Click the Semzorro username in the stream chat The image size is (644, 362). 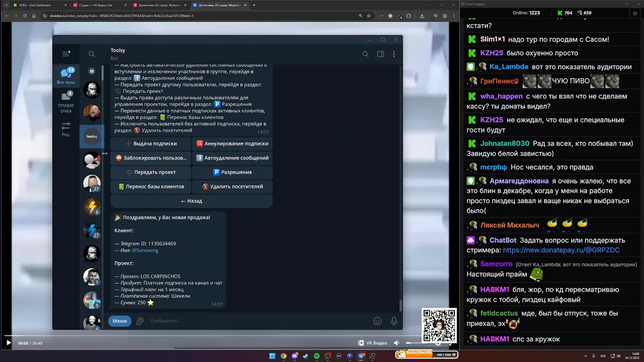tap(496, 264)
